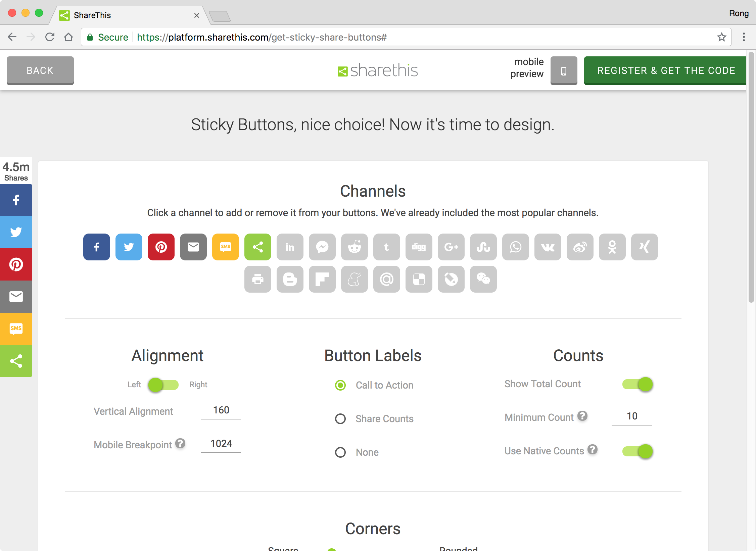Viewport: 756px width, 551px height.
Task: Bookmark this page with the star
Action: (722, 37)
